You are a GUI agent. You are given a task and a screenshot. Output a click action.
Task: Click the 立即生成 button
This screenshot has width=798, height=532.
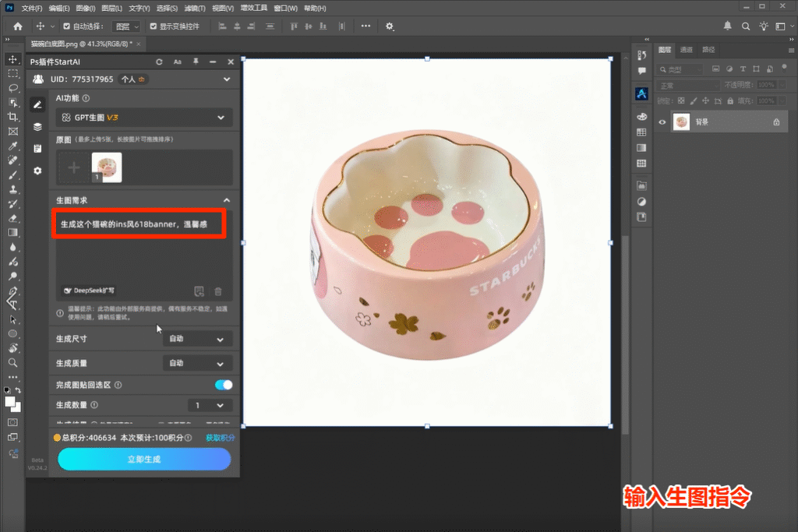144,460
